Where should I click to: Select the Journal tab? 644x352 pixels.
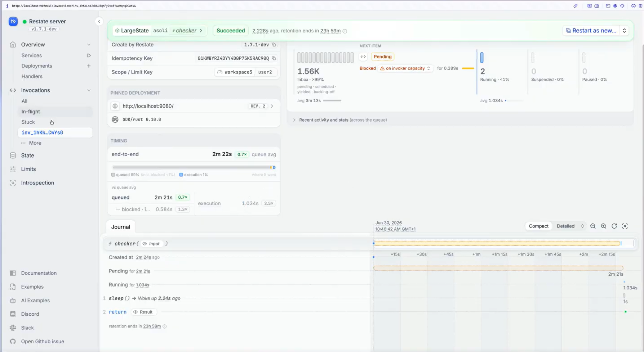[x=121, y=227]
